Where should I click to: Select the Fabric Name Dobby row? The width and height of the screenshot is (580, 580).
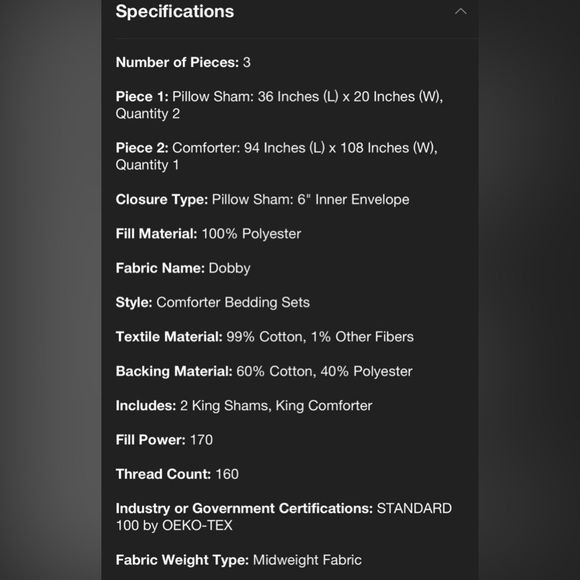183,268
